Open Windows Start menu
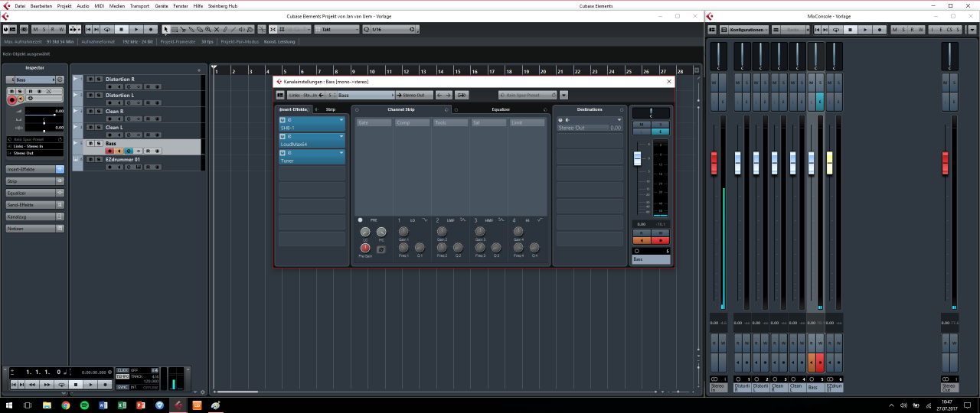Viewport: 980px width, 413px height. (8, 405)
